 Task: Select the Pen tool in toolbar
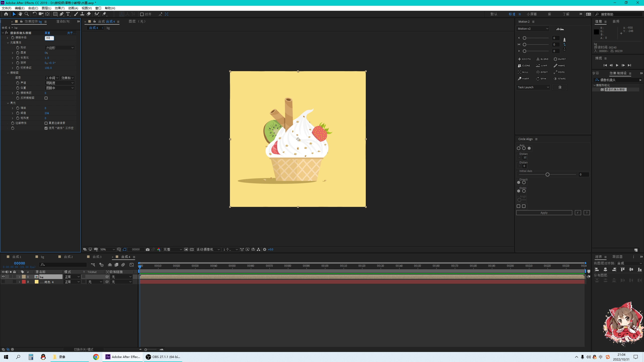click(62, 14)
